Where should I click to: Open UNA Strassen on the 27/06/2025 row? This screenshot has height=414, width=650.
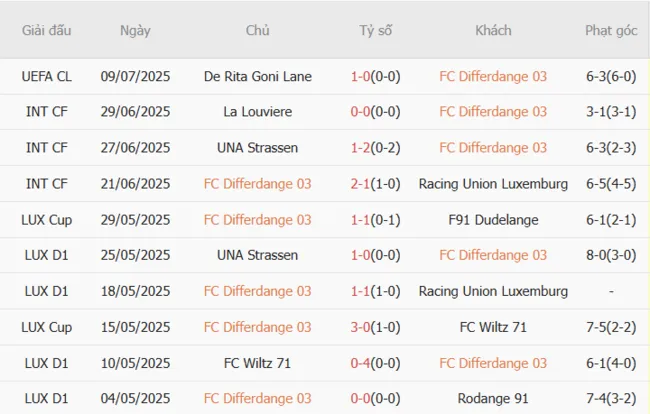click(257, 148)
